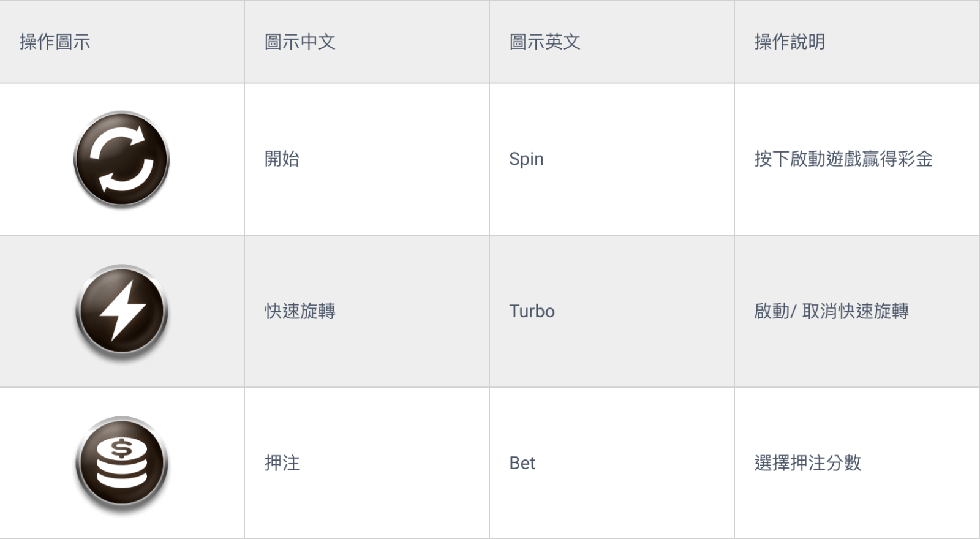Click the 開始 text cell
Image resolution: width=980 pixels, height=539 pixels.
pos(282,159)
